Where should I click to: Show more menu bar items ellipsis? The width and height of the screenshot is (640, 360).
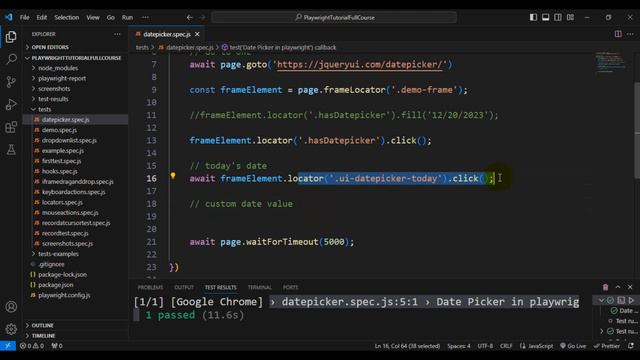[x=145, y=18]
